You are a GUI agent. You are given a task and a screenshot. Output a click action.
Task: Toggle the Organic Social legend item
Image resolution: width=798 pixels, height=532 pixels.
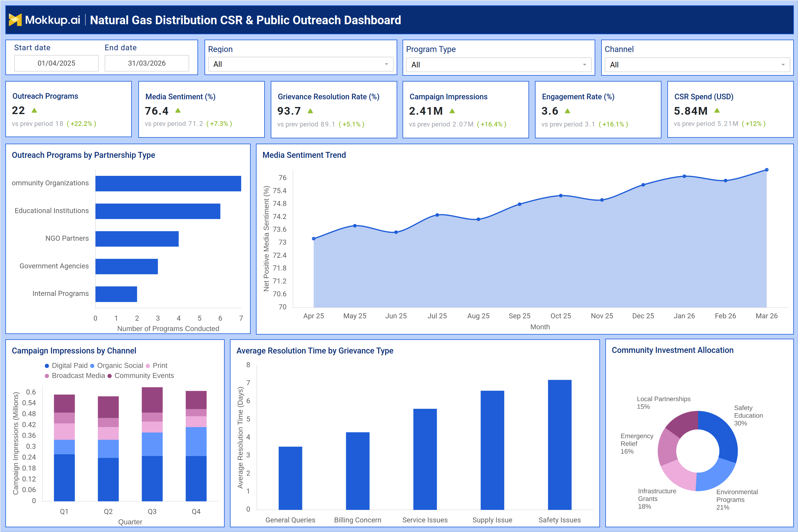[117, 366]
